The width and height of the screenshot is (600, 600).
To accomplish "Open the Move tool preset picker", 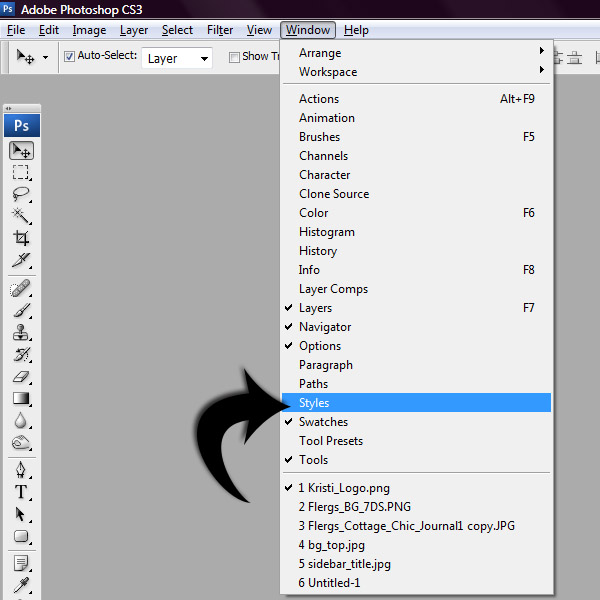I will pyautogui.click(x=46, y=58).
